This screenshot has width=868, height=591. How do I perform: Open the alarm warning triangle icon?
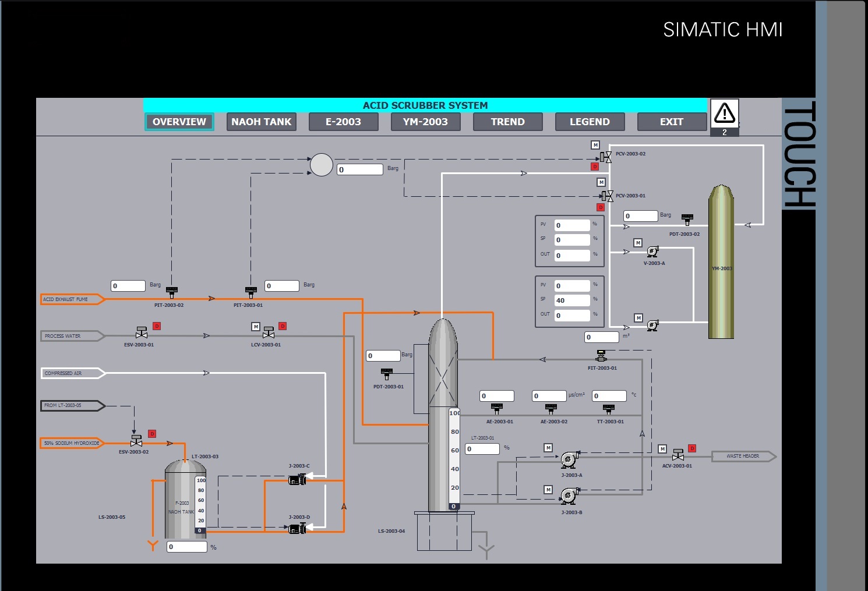[725, 113]
